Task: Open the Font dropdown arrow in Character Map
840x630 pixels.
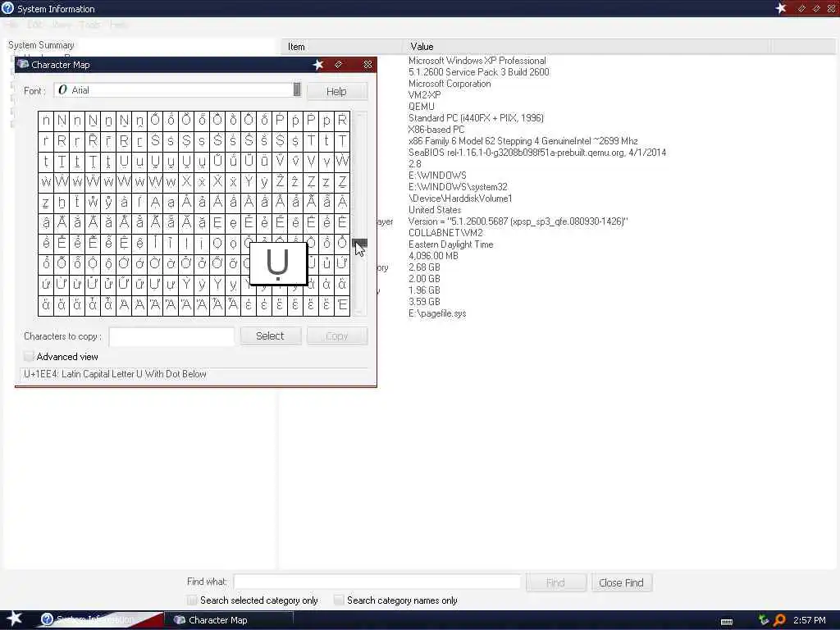Action: (297, 89)
